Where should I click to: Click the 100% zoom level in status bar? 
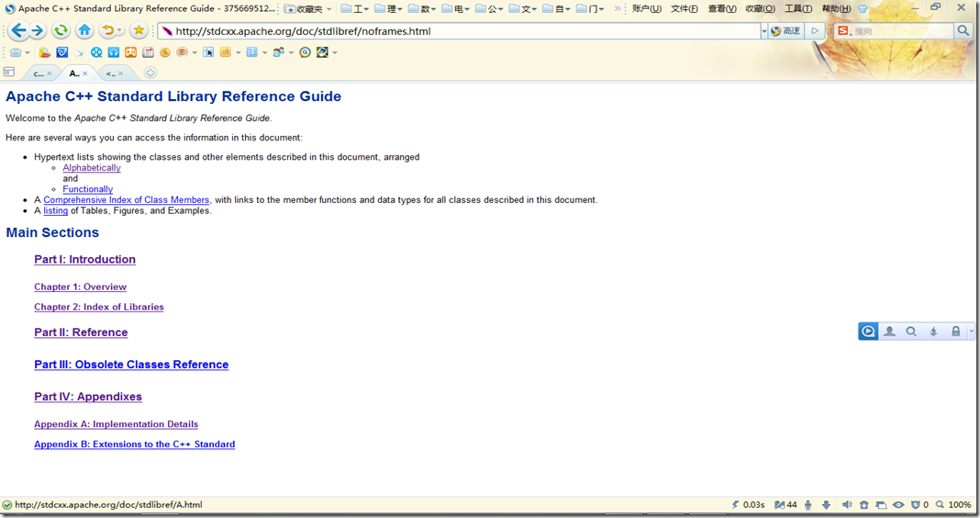(x=959, y=505)
